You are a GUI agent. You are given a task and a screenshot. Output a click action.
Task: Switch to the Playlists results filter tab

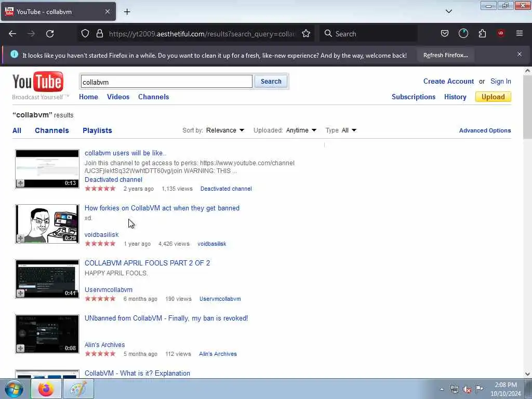click(97, 130)
